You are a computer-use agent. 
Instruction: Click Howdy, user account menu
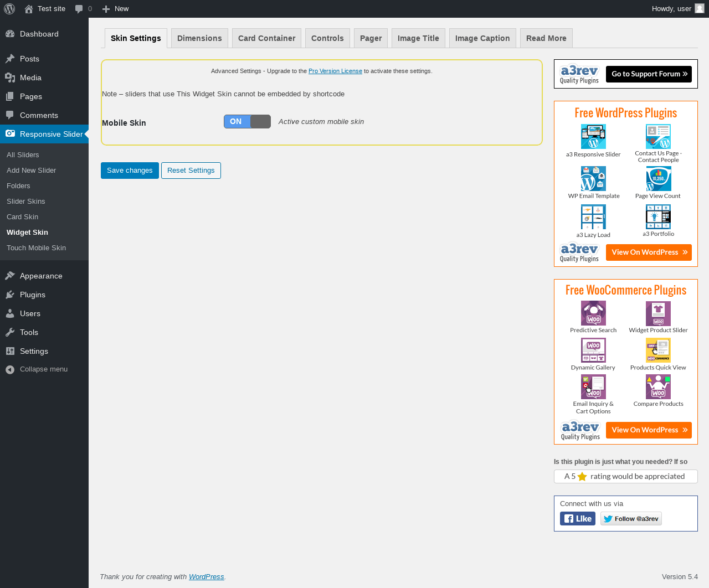(x=678, y=9)
